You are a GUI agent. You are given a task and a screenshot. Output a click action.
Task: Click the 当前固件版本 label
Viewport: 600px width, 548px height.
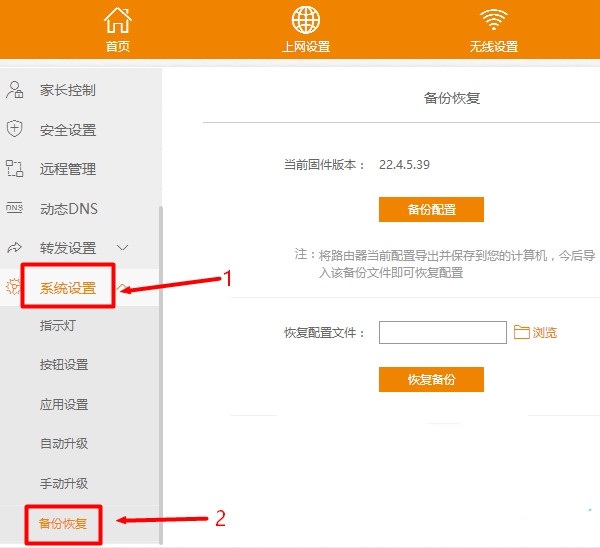coord(324,165)
